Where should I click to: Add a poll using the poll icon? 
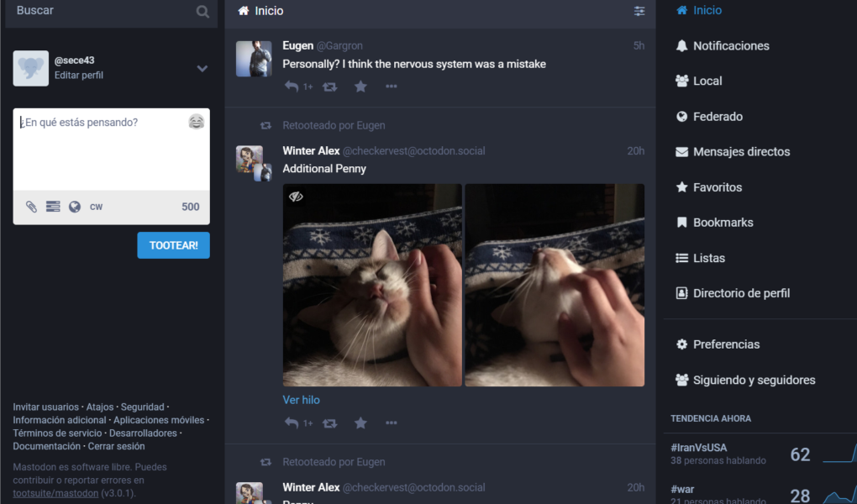pos(53,207)
